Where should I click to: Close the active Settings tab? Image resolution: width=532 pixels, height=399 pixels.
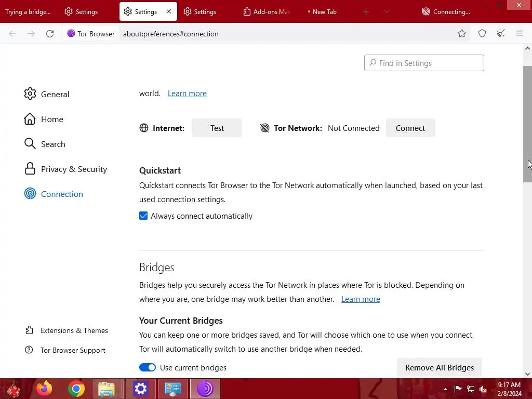[x=169, y=11]
